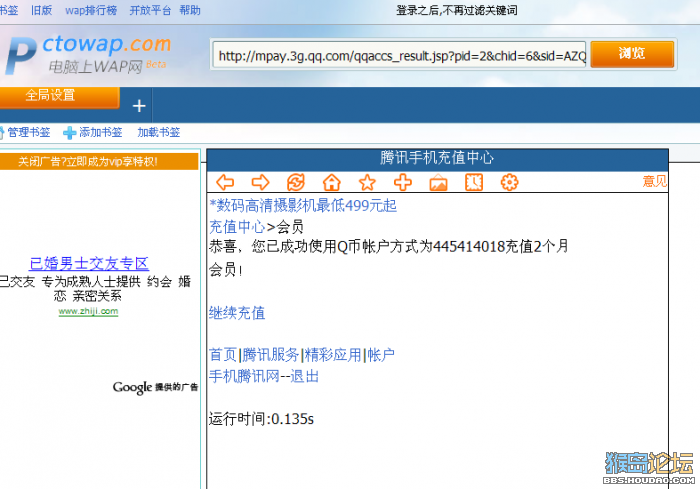Open the 帐户 footer link

[x=381, y=355]
